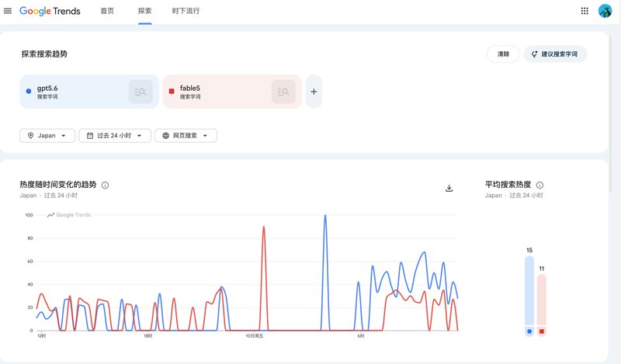The image size is (621, 364).
Task: Click the 10日周五 axis label
Action: pyautogui.click(x=255, y=336)
